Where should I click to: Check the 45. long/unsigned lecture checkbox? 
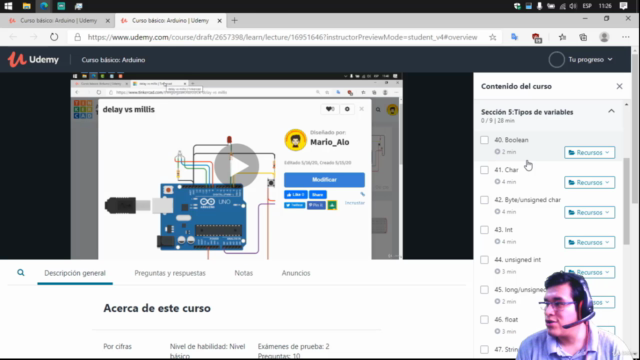coord(484,290)
